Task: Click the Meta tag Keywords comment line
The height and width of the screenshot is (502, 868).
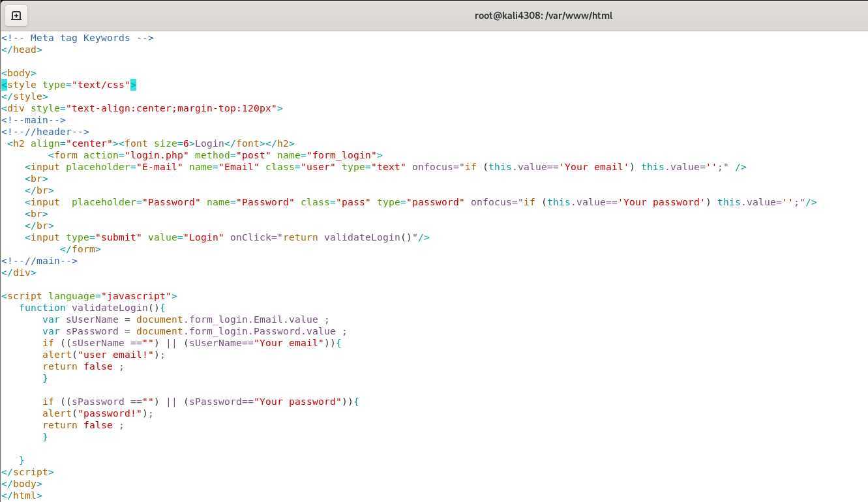Action: pyautogui.click(x=78, y=38)
